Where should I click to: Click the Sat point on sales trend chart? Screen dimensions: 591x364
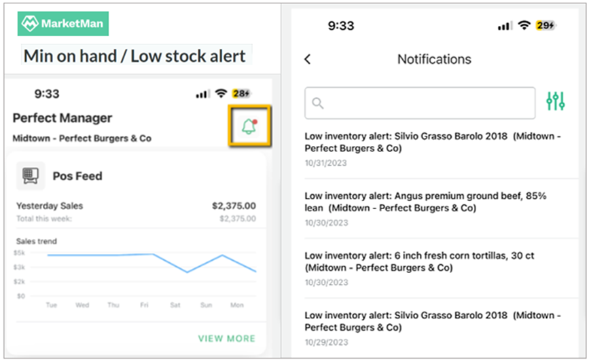point(187,272)
